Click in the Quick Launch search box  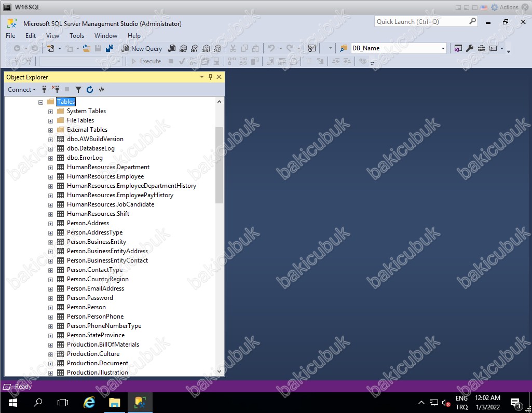tap(426, 22)
